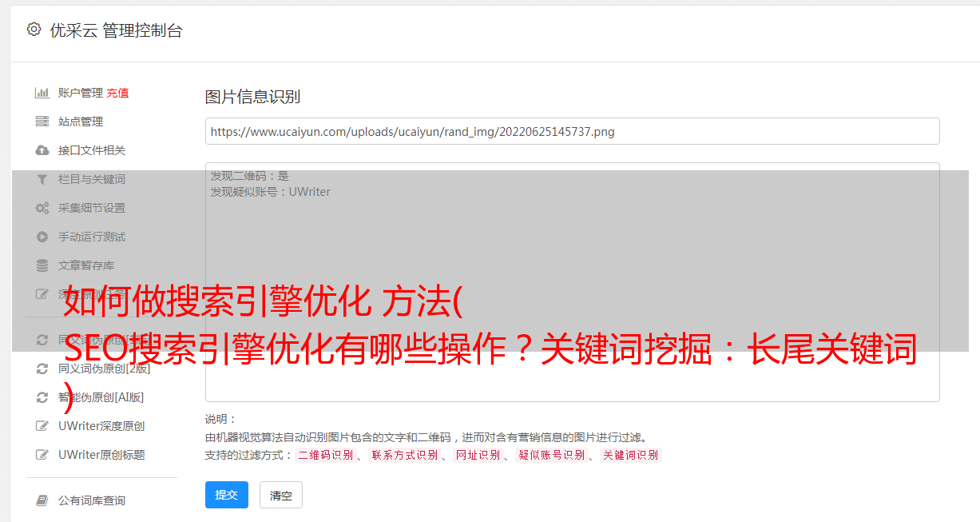
Task: Click the 优采云 管理控制台 title
Action: point(116,30)
